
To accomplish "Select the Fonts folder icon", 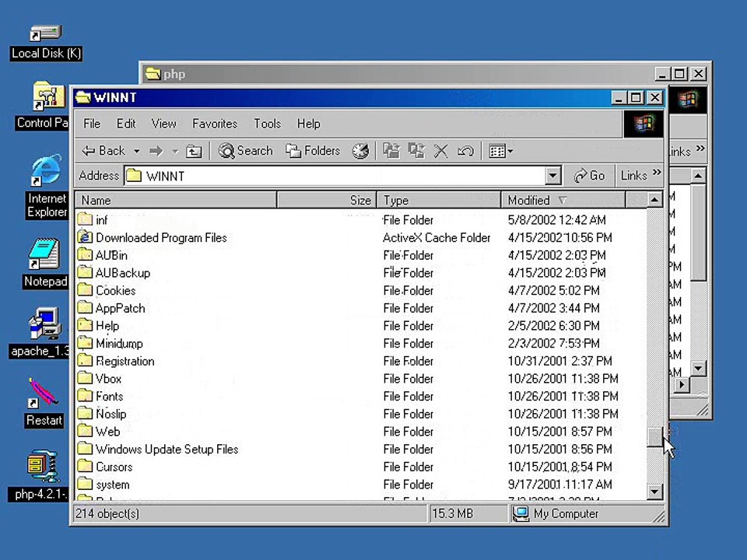I will [x=86, y=395].
